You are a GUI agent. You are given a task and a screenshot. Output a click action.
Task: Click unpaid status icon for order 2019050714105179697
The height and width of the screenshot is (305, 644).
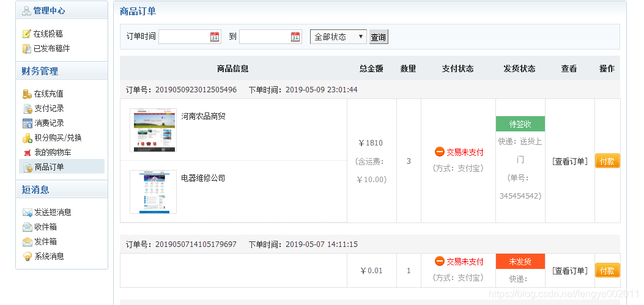click(x=440, y=261)
